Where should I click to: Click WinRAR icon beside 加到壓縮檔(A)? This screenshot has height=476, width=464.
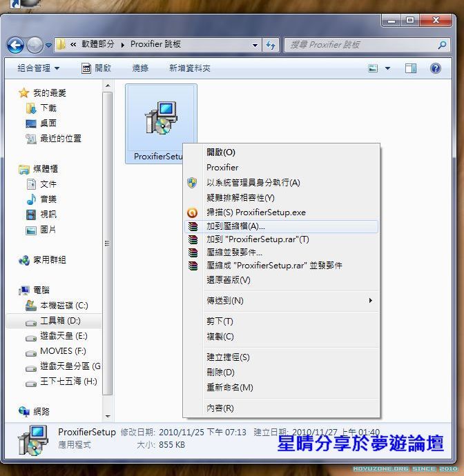(x=193, y=226)
